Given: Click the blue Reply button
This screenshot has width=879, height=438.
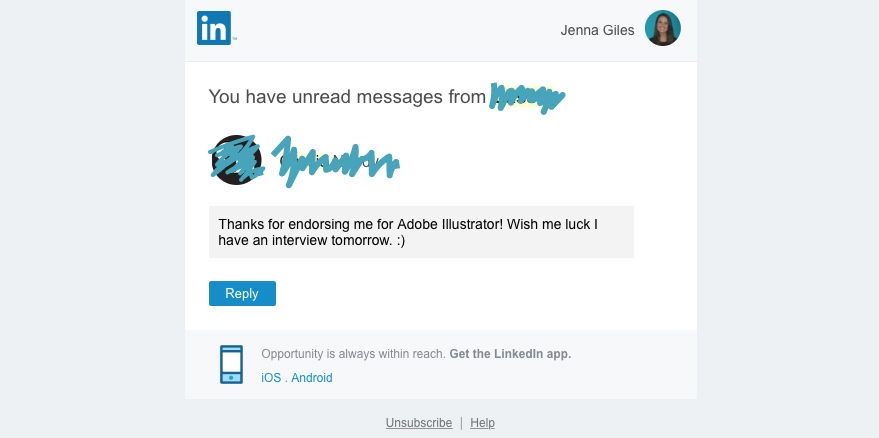Looking at the screenshot, I should [242, 293].
